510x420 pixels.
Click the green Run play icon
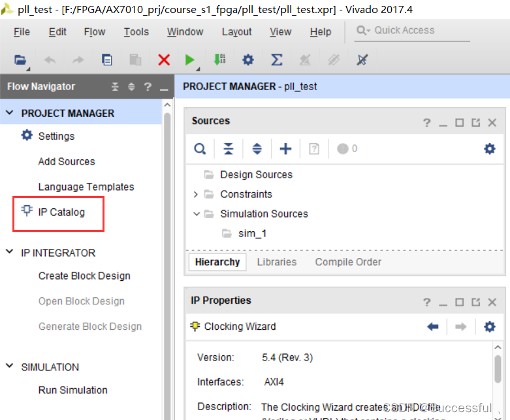(189, 60)
